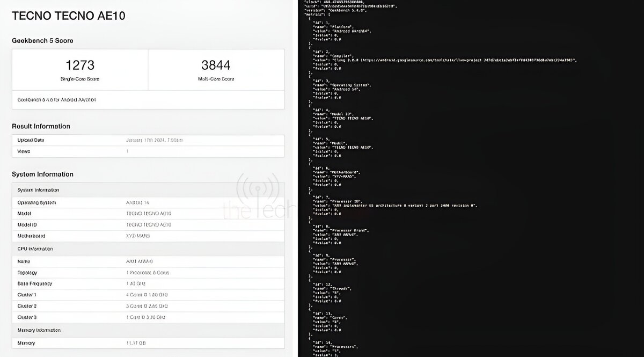This screenshot has height=357, width=644.
Task: Click the "name": "Threads" line in the JSON
Action: (x=333, y=288)
